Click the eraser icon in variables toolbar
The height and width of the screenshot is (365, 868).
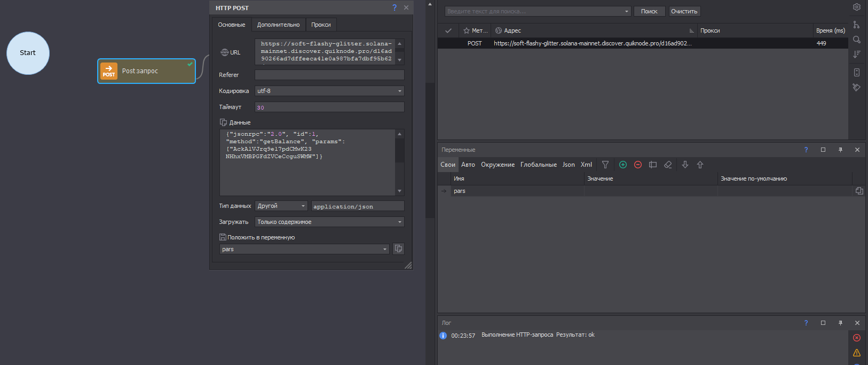668,165
